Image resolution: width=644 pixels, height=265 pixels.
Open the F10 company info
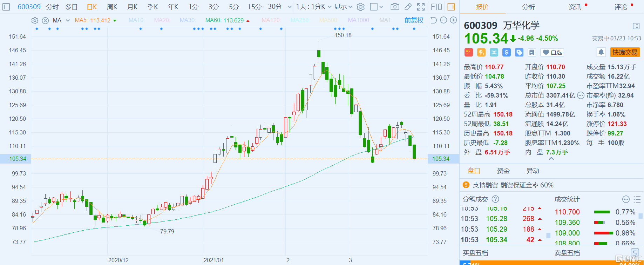pos(436,7)
